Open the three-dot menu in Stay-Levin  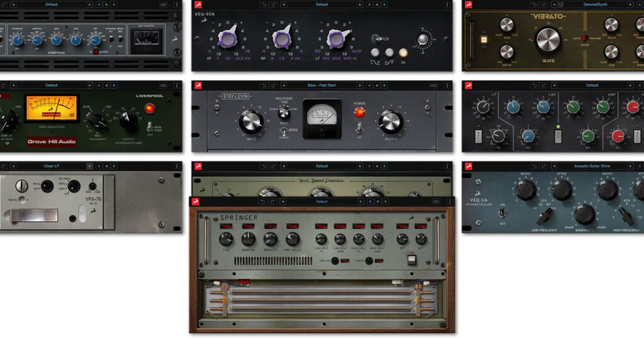pos(447,85)
